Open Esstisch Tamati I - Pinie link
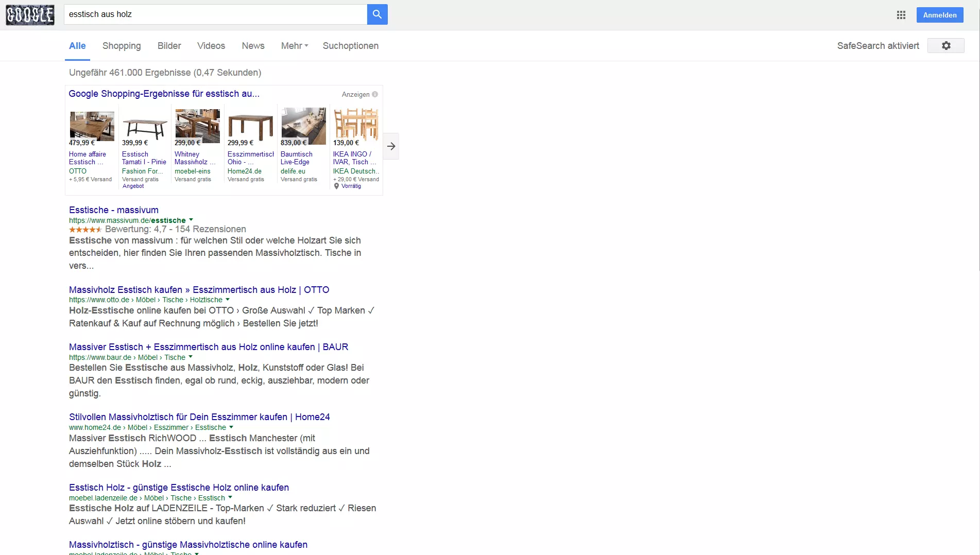This screenshot has width=980, height=555. [x=144, y=158]
